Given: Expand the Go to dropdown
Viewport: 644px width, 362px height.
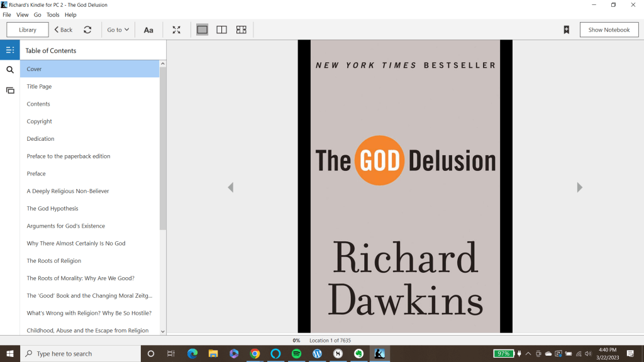Looking at the screenshot, I should click(118, 30).
